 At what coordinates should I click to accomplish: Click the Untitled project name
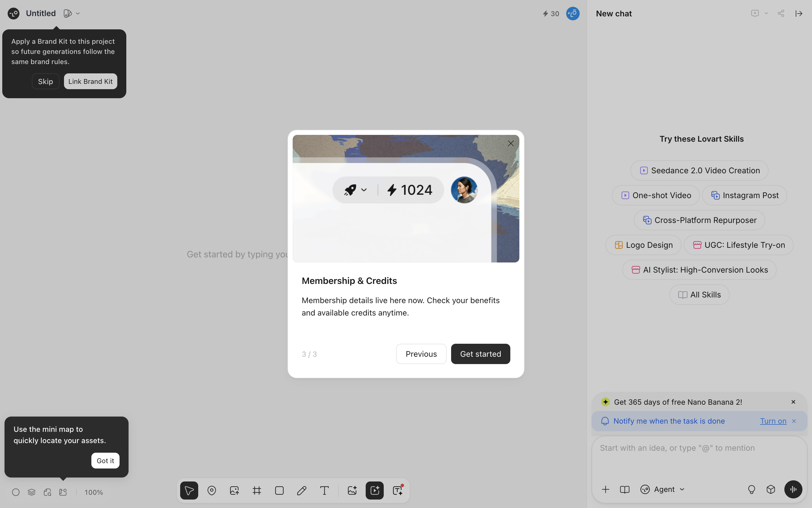[x=41, y=14]
